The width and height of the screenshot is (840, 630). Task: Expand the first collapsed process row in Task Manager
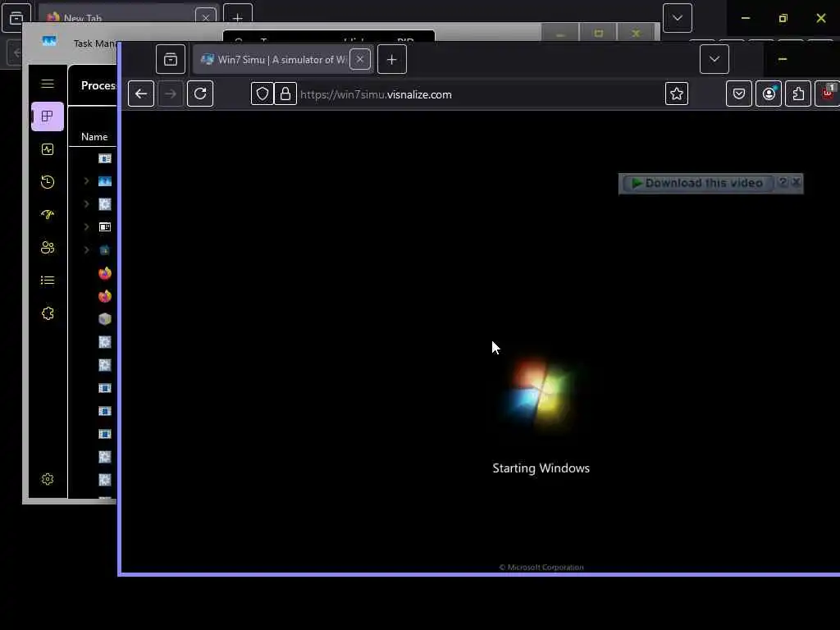(86, 181)
